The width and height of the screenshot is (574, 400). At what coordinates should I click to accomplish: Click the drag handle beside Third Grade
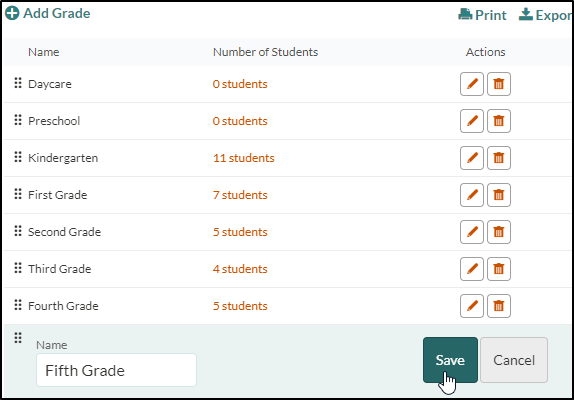[18, 268]
